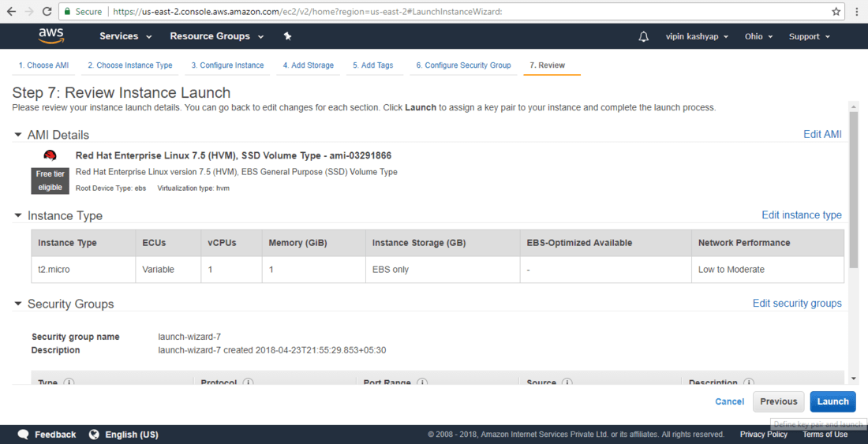Screen dimensions: 868x444
Task: Collapse the AMI Details section
Action: coord(18,135)
